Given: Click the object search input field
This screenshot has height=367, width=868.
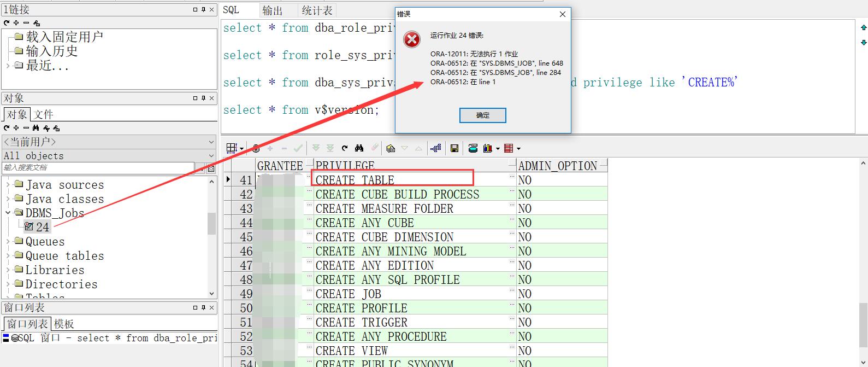Looking at the screenshot, I should tap(98, 167).
